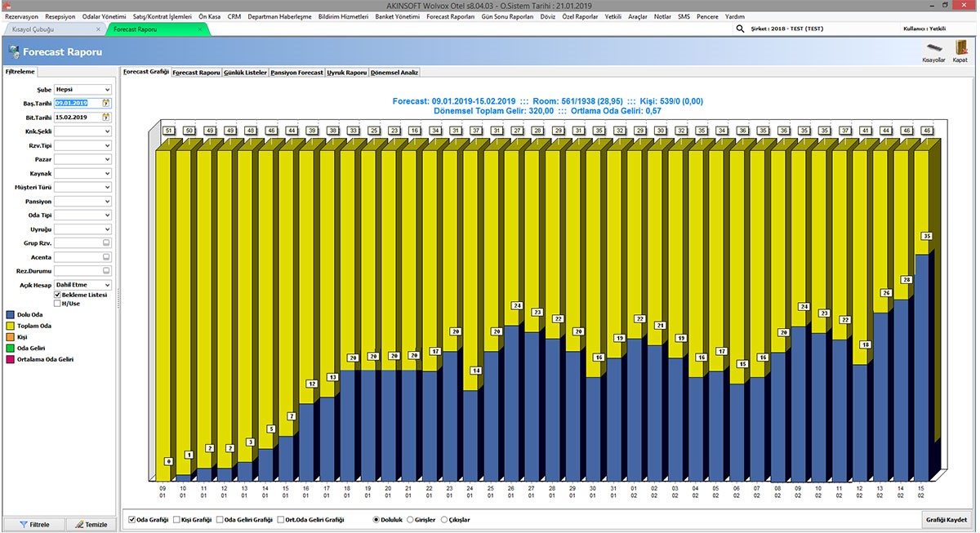This screenshot has width=980, height=533.
Task: Click the Acenta lookup icon
Action: [106, 257]
